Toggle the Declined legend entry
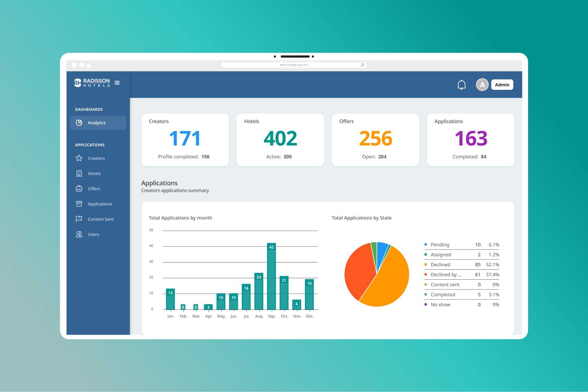 (x=440, y=265)
